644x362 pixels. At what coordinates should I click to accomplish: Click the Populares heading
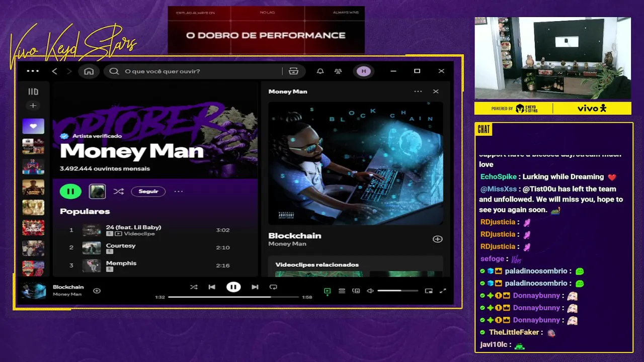click(x=85, y=211)
